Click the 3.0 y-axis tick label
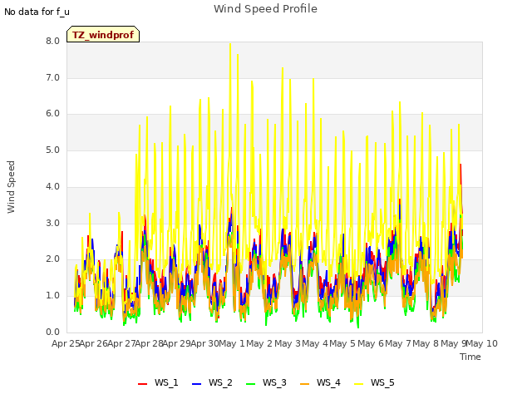The image size is (532, 399). [52, 224]
